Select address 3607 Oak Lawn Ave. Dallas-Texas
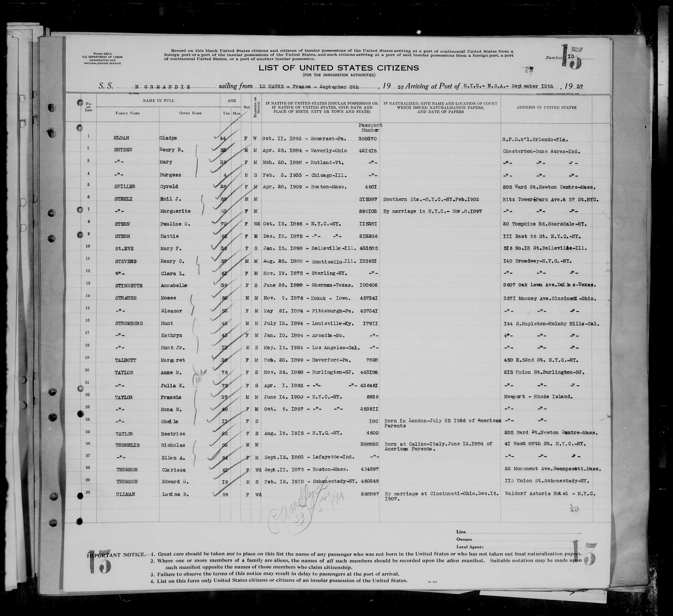This screenshot has width=673, height=616. coord(549,285)
